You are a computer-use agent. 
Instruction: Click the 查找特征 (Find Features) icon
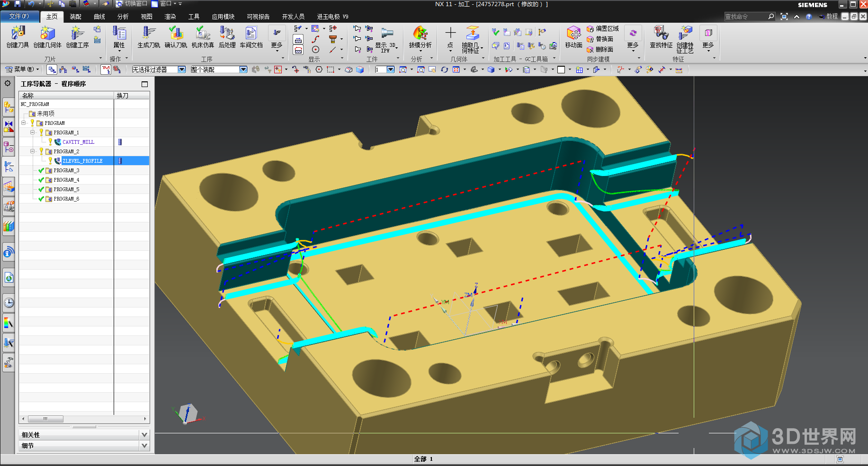click(x=661, y=37)
